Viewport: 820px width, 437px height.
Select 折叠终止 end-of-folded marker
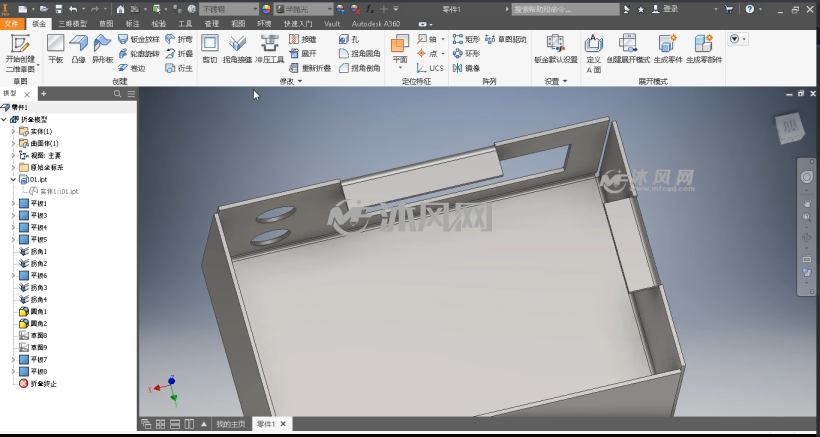point(38,384)
